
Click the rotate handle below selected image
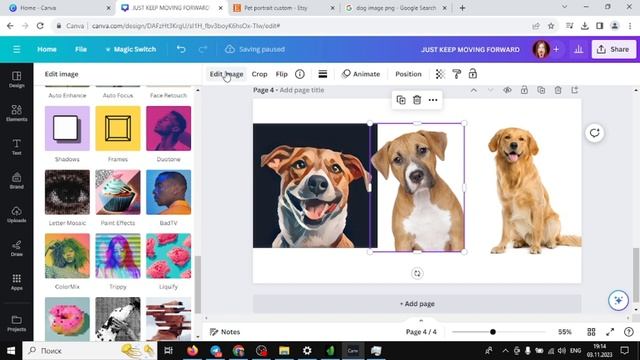(417, 273)
